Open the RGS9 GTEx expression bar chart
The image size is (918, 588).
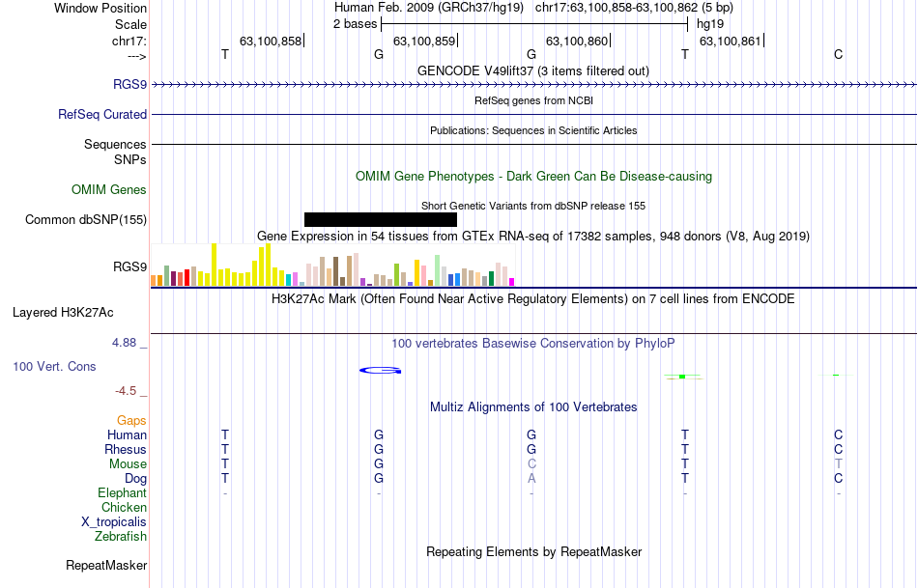(332, 265)
